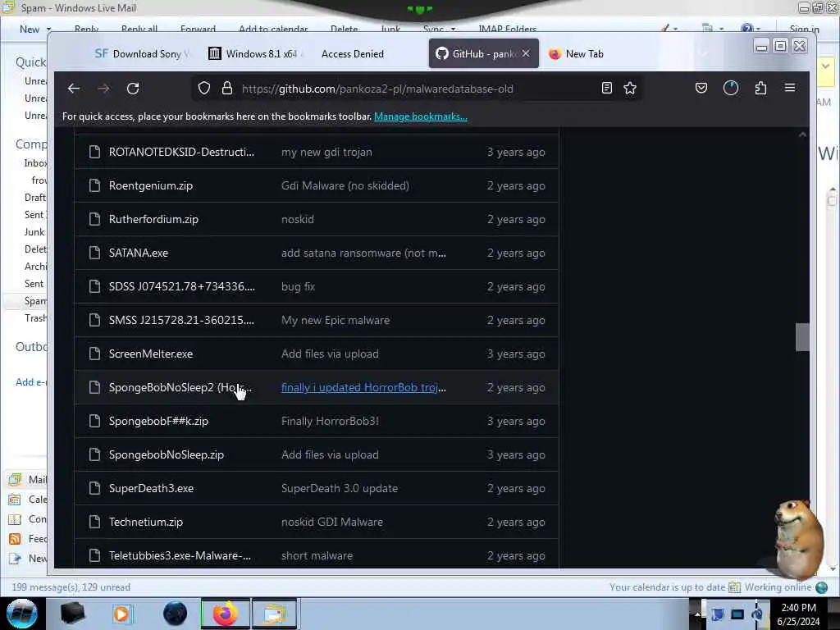Go forward using Firefox forward arrow
Viewport: 840px width, 630px height.
coord(103,89)
